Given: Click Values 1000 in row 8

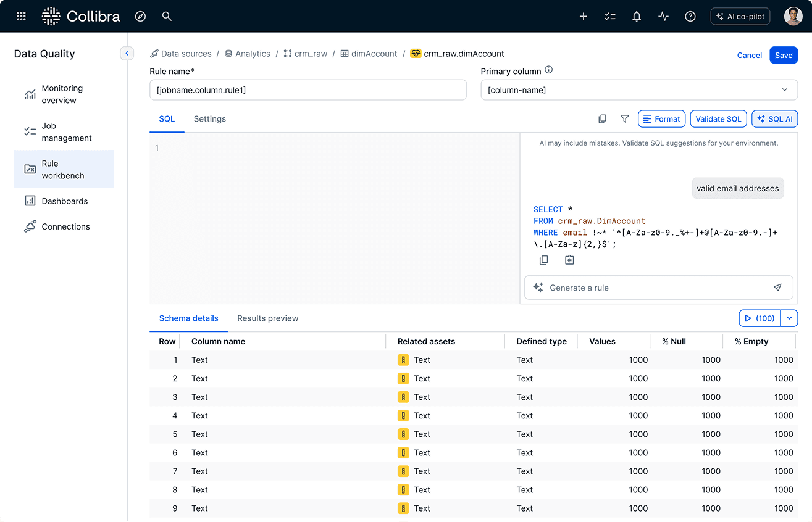Looking at the screenshot, I should [638, 489].
